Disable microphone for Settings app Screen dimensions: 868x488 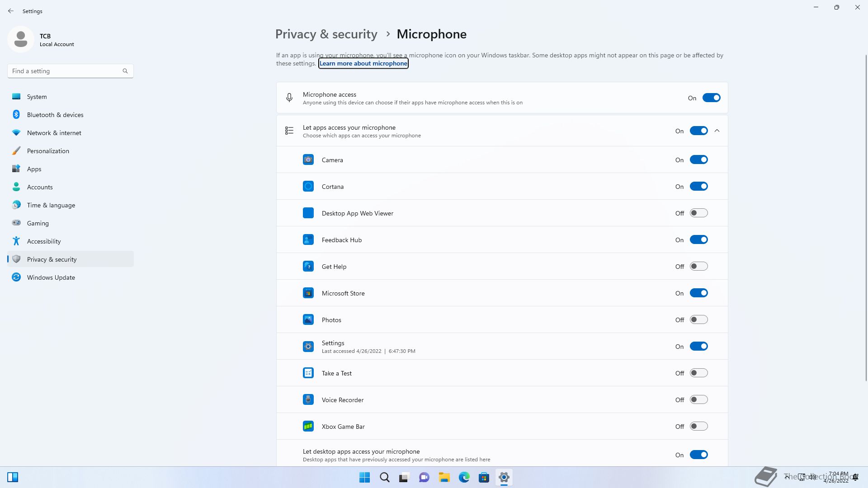pyautogui.click(x=698, y=347)
